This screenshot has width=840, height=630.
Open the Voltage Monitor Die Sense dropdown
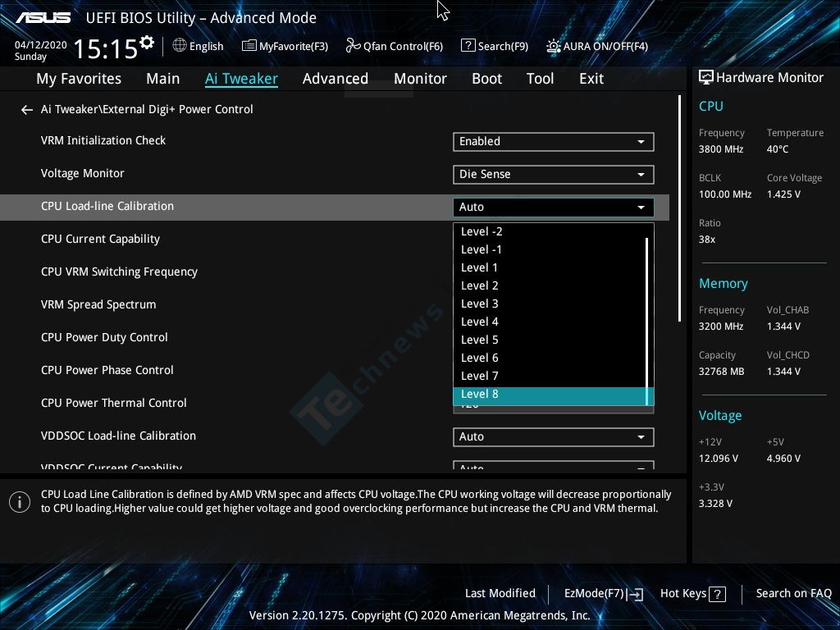coord(554,174)
